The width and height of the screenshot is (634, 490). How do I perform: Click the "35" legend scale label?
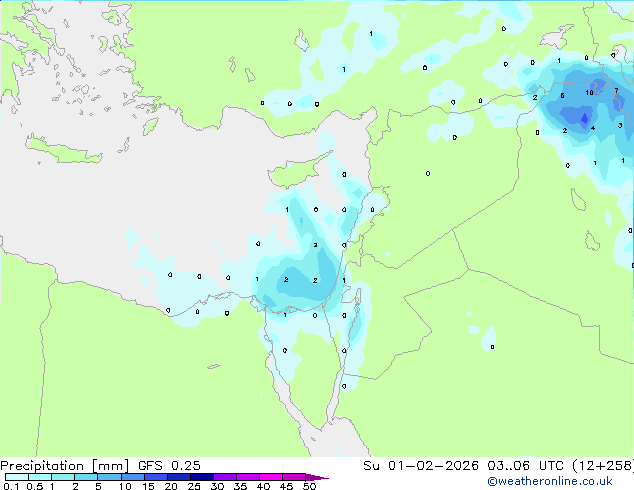(x=240, y=486)
